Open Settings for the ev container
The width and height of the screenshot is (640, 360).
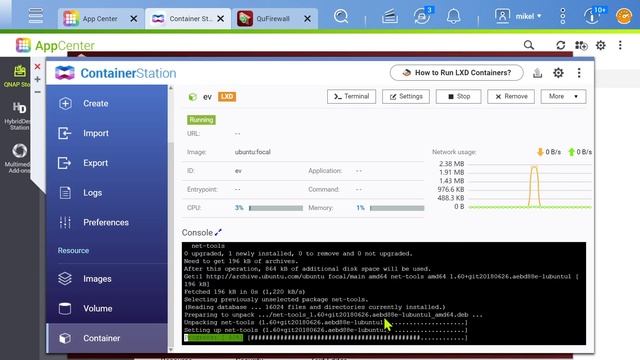406,97
